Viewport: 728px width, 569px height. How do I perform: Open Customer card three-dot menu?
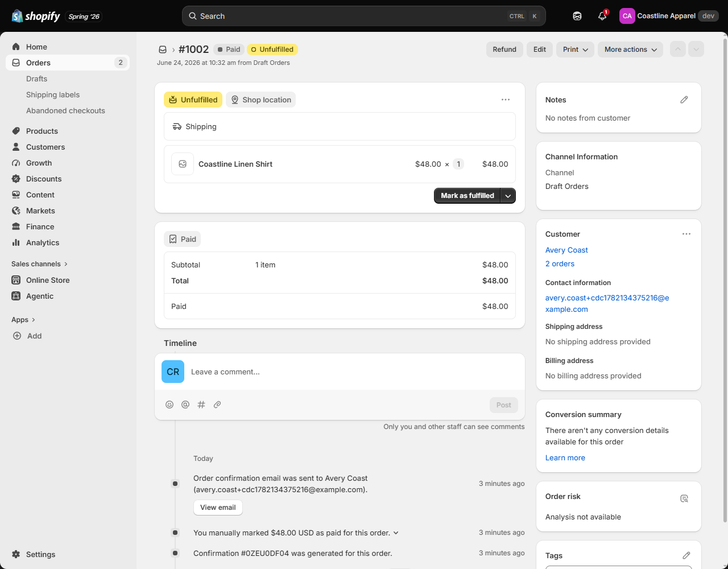tap(686, 234)
